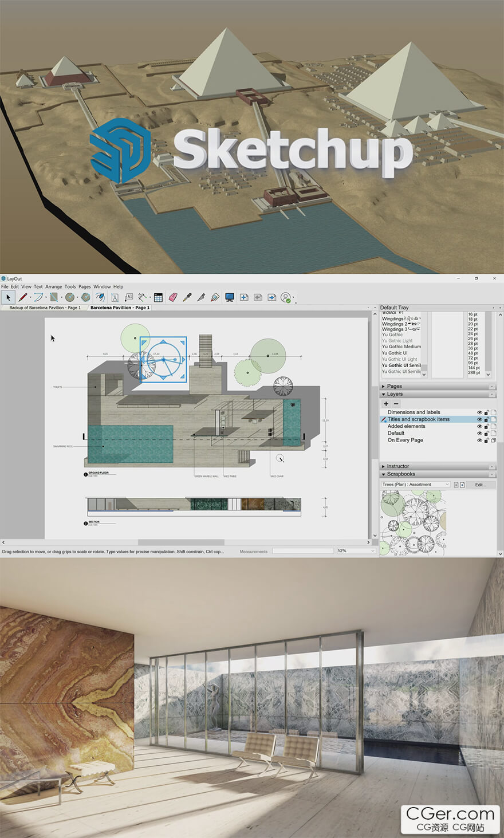Image resolution: width=504 pixels, height=838 pixels.
Task: Show previous scrapbook page
Action: [x=456, y=485]
